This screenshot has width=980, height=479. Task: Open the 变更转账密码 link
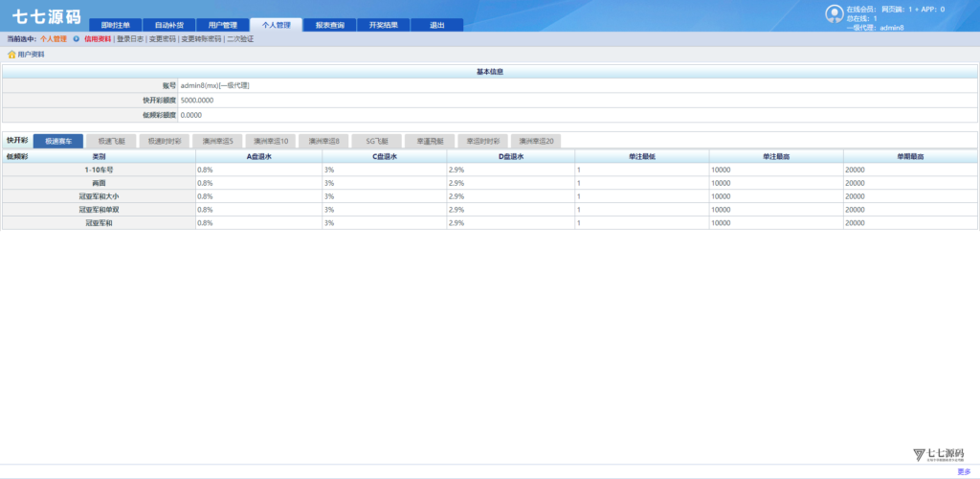tap(201, 39)
